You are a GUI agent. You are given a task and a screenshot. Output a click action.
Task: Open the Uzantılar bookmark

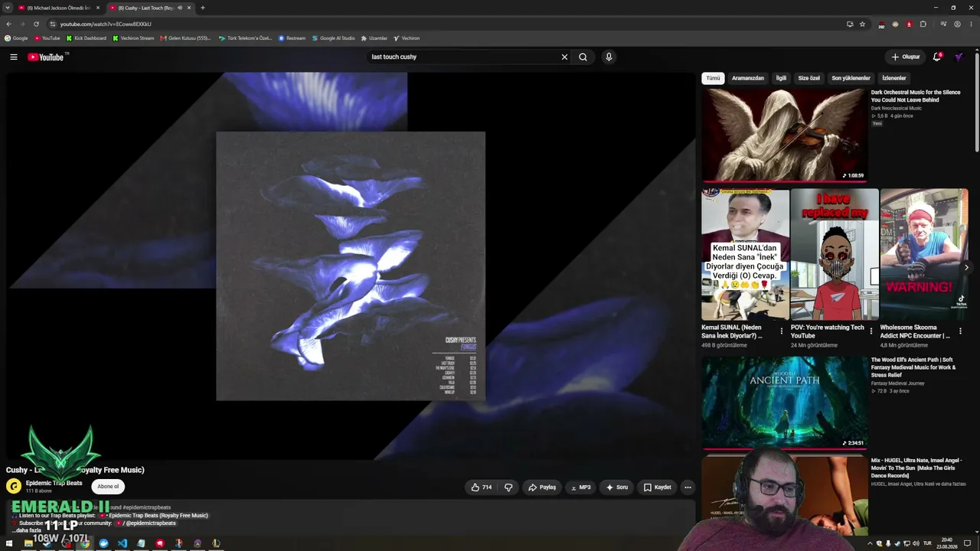pyautogui.click(x=374, y=38)
